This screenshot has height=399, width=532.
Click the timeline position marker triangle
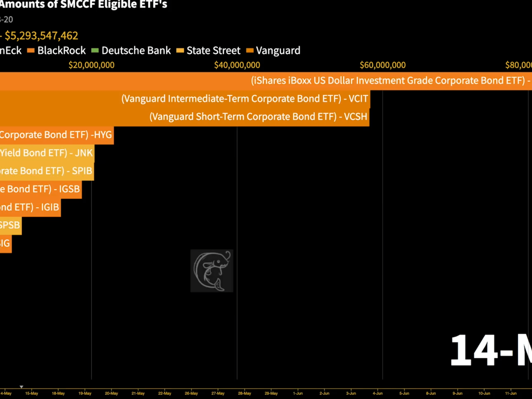pyautogui.click(x=21, y=387)
